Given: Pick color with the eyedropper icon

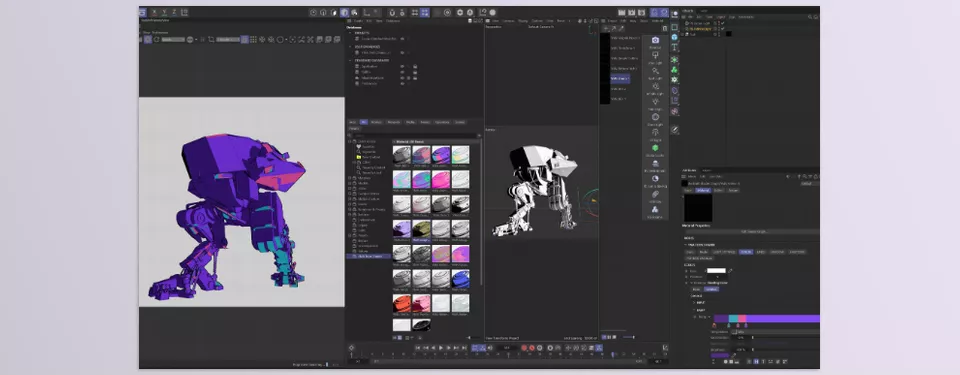Looking at the screenshot, I should (x=730, y=271).
